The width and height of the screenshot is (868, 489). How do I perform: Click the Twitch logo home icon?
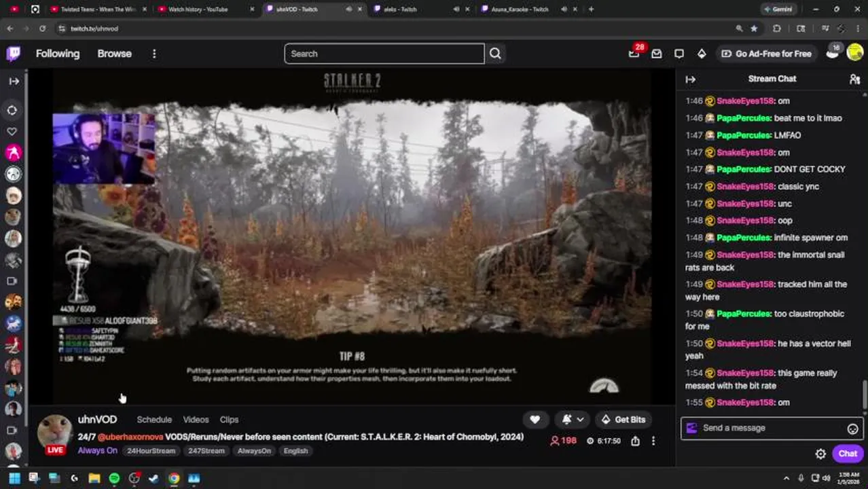click(14, 54)
